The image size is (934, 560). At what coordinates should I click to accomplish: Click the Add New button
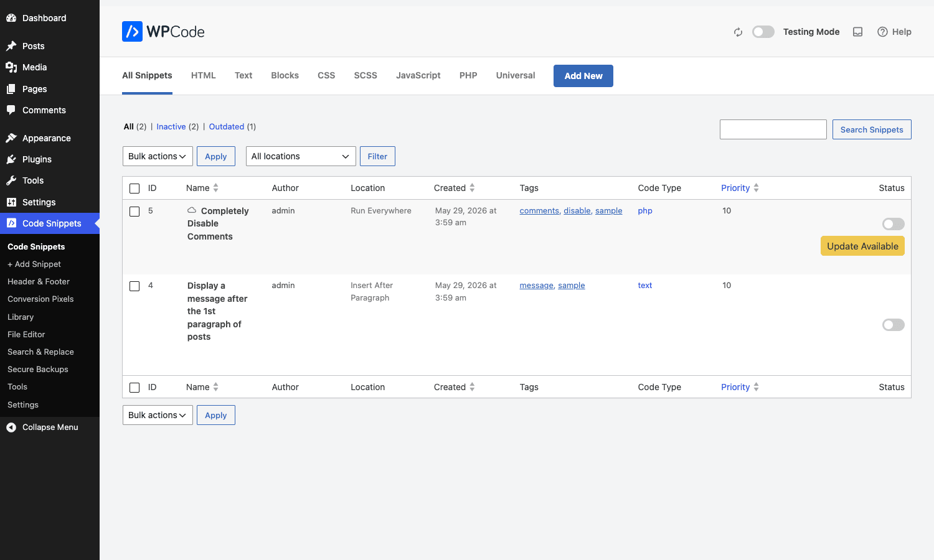583,76
